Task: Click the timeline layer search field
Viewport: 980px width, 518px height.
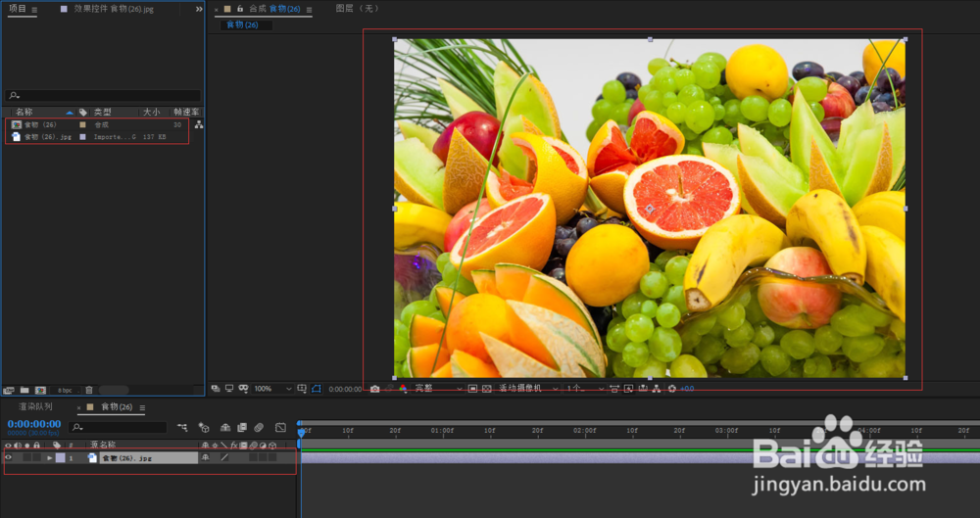Action: (119, 427)
